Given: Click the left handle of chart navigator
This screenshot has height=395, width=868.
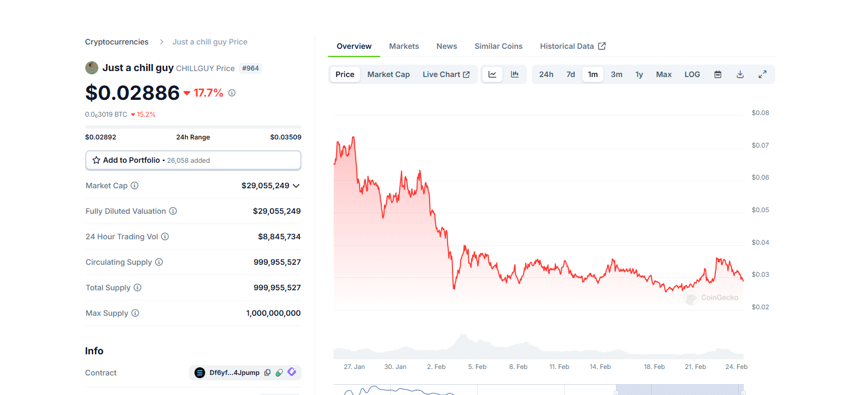Looking at the screenshot, I should [616, 392].
